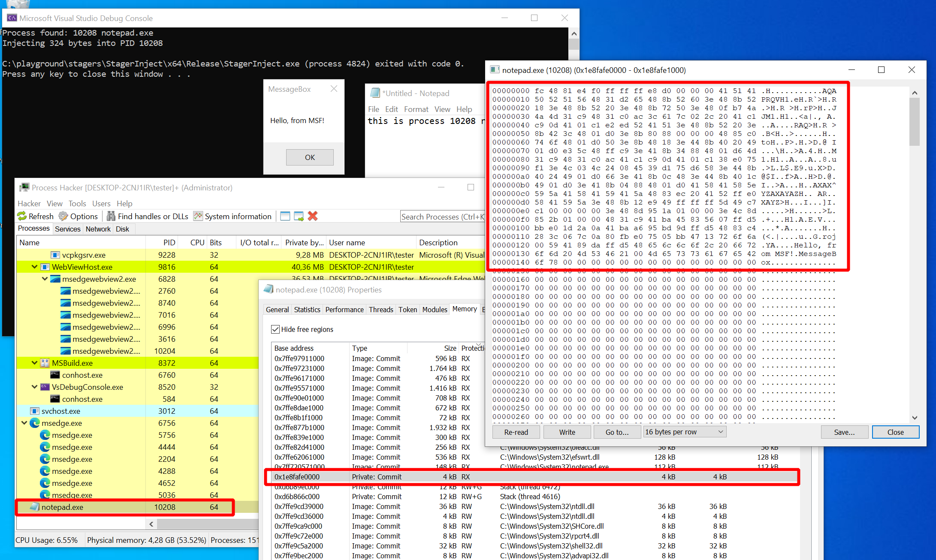Sort by the CPU column header
The height and width of the screenshot is (560, 936).
(x=197, y=243)
